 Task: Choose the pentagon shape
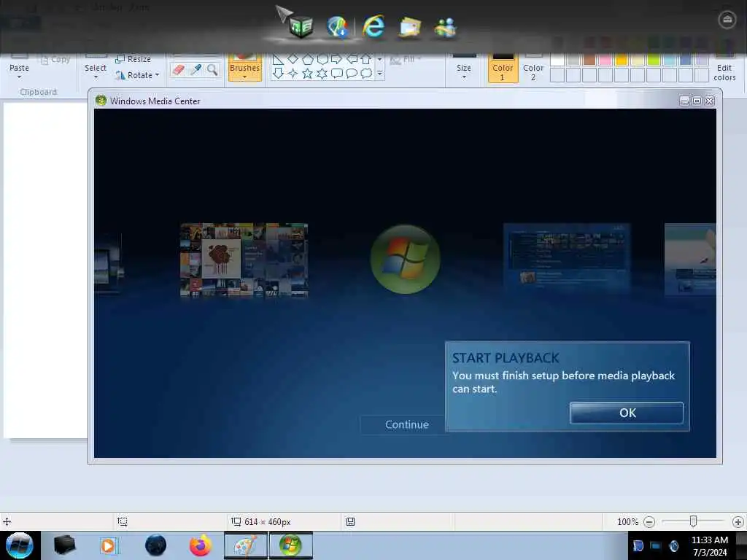click(x=308, y=60)
